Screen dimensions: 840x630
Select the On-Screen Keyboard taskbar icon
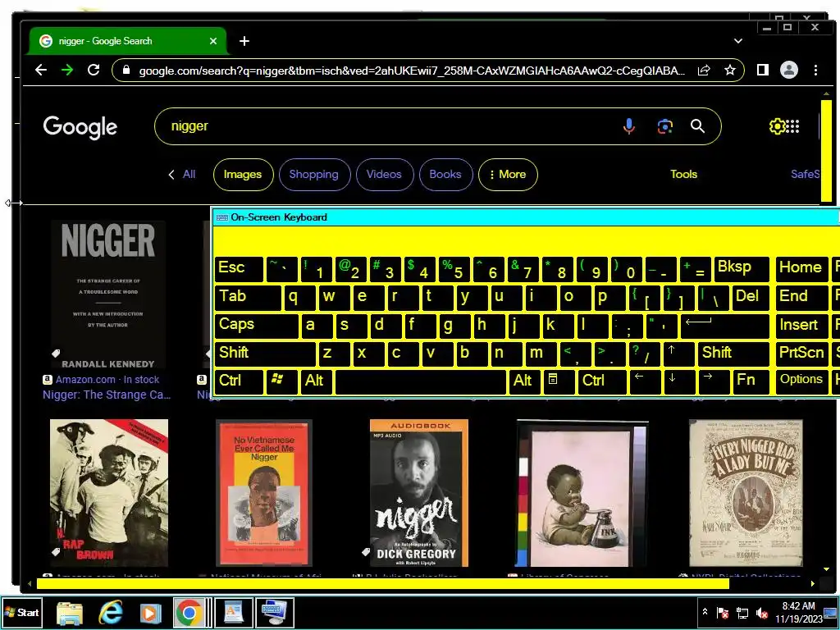click(275, 613)
